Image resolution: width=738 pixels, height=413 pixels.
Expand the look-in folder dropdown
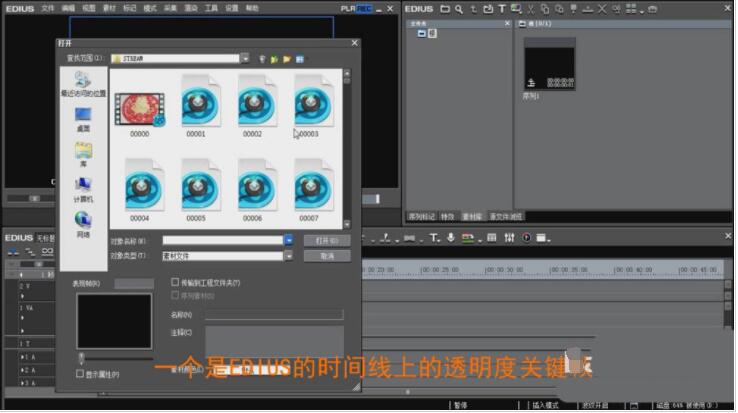pos(245,58)
